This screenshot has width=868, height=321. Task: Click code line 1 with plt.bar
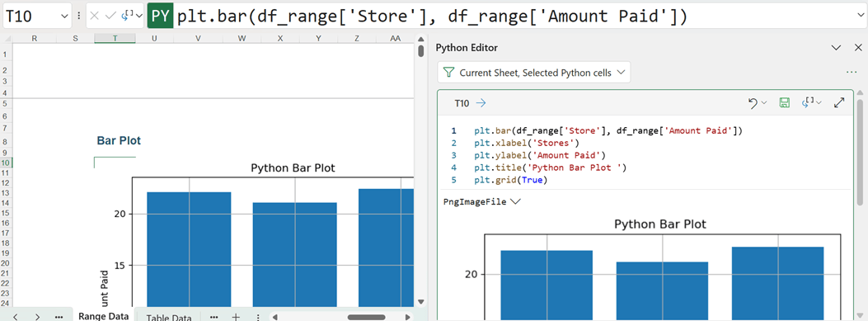point(608,131)
